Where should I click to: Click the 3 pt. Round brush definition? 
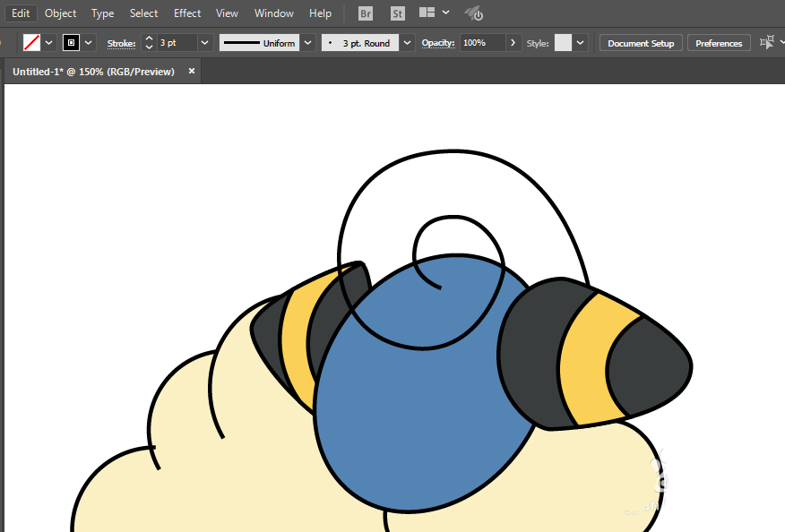tap(360, 43)
